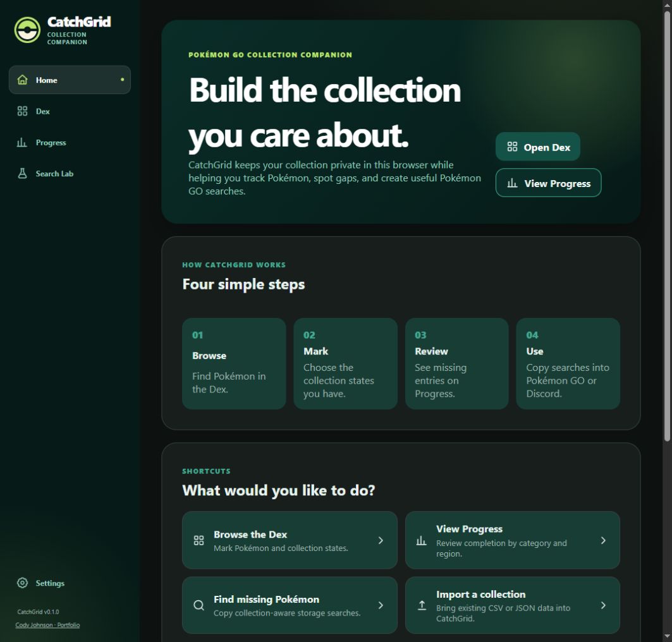Click 'POKÉMON GO COLLECTION COMPANION' label
The width and height of the screenshot is (672, 642).
pyautogui.click(x=271, y=55)
